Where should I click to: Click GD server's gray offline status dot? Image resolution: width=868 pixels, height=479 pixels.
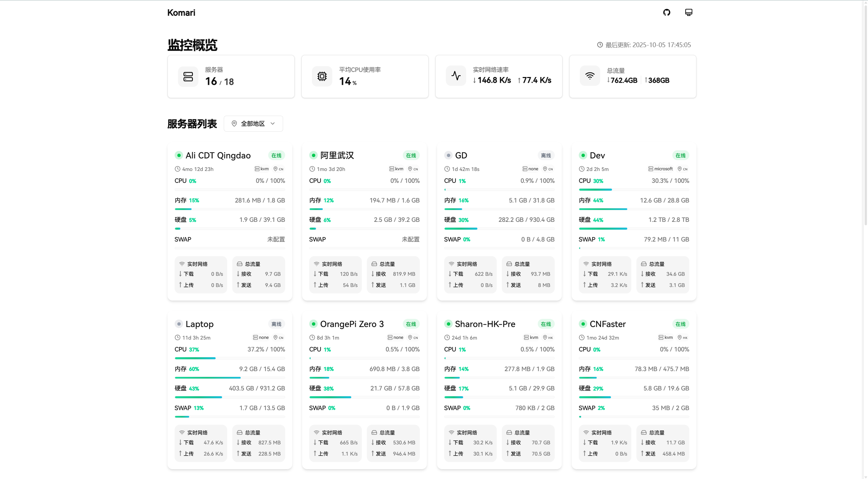click(449, 155)
